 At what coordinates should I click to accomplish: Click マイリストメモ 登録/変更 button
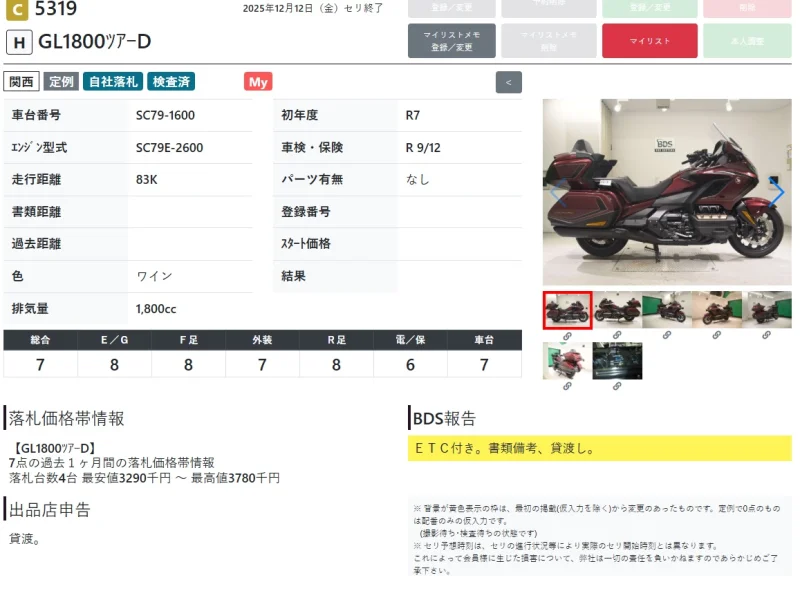(x=452, y=41)
